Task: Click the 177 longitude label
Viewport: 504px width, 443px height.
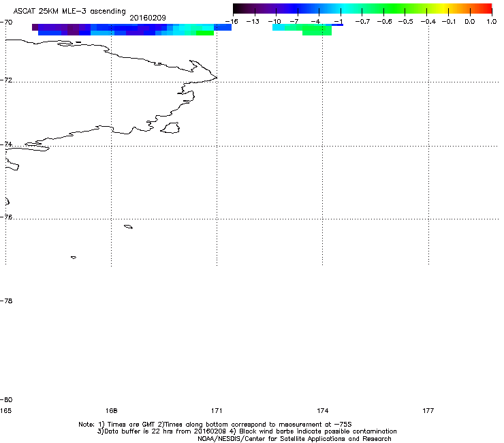Action: coord(428,410)
